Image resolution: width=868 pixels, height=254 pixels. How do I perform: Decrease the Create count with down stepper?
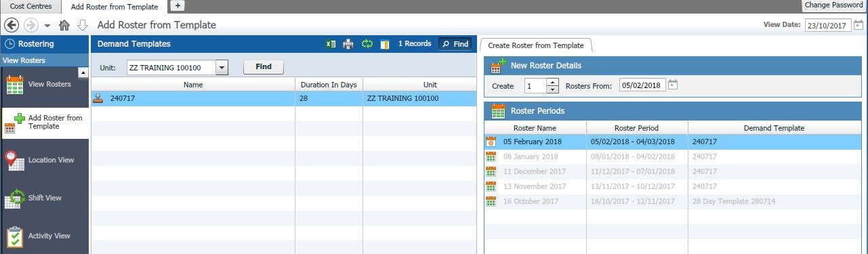pos(552,89)
